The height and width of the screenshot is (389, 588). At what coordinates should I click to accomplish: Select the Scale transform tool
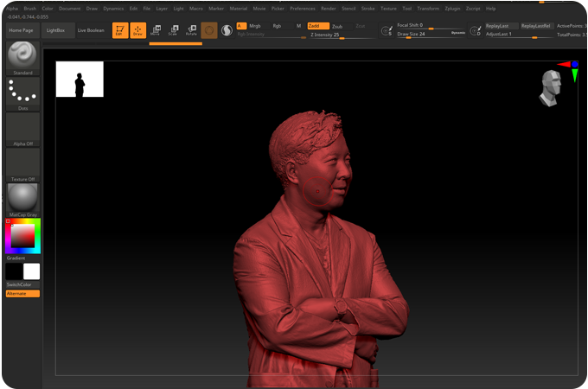tap(174, 30)
